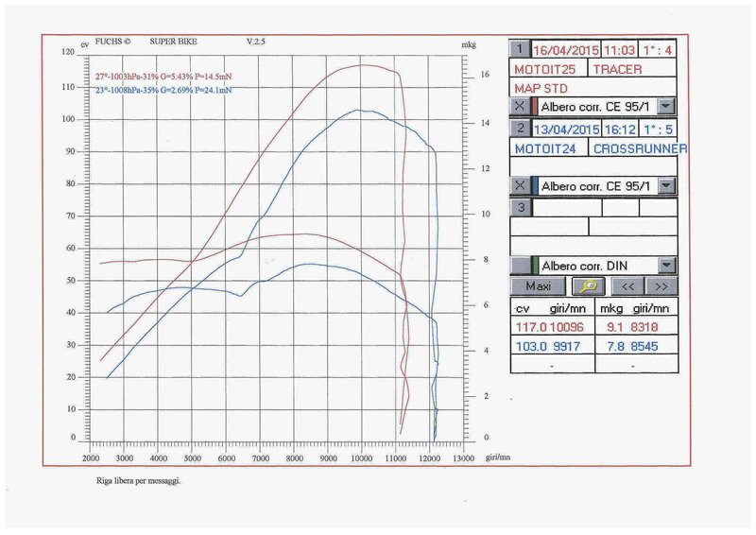Click the CROSSRUNNER model field
756x535 pixels.
click(x=636, y=148)
